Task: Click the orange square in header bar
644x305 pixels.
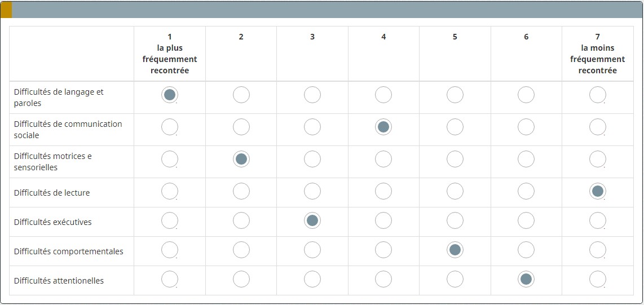Action: tap(6, 10)
